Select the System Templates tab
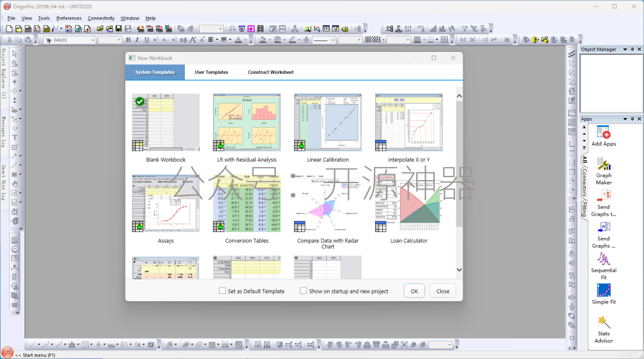This screenshot has height=359, width=644. [x=155, y=72]
